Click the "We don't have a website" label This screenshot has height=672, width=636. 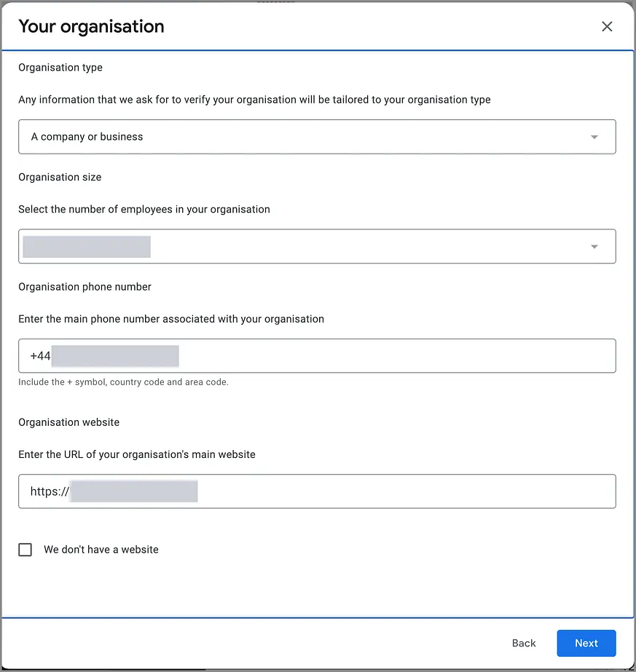point(101,550)
